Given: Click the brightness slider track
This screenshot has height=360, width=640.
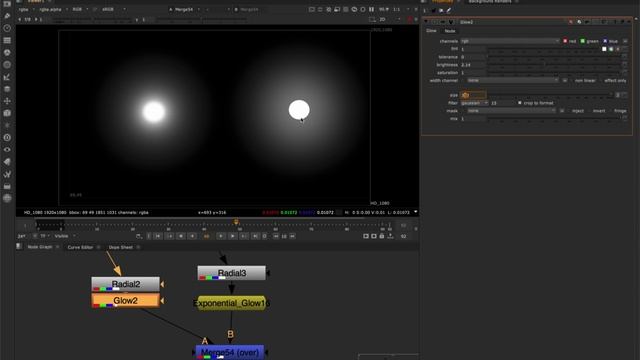Looking at the screenshot, I should [x=553, y=65].
